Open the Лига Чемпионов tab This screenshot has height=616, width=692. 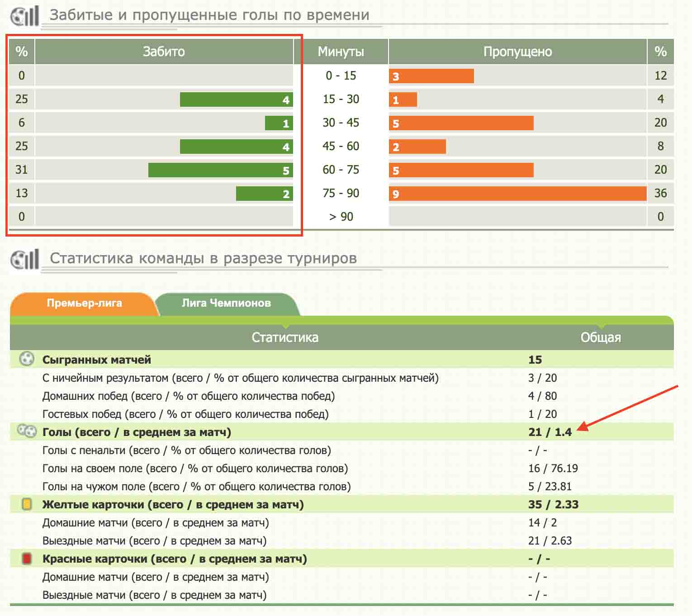click(x=226, y=303)
